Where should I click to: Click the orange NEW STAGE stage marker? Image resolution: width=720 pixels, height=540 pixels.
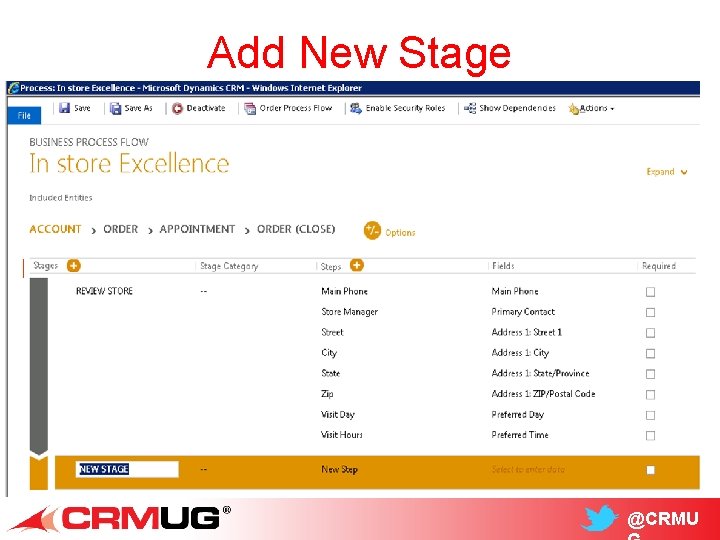point(39,472)
